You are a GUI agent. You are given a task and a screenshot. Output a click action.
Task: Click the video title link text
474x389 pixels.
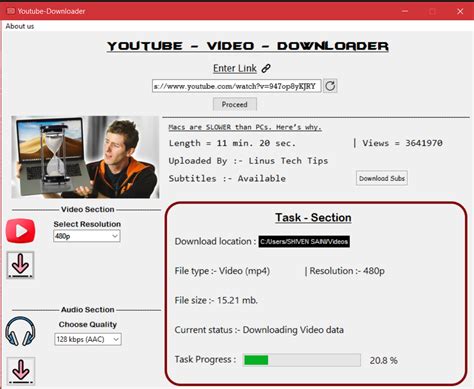[x=245, y=127]
